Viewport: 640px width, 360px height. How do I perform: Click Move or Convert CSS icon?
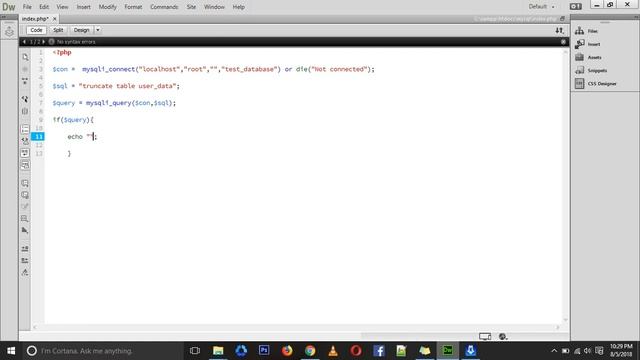[x=25, y=231]
